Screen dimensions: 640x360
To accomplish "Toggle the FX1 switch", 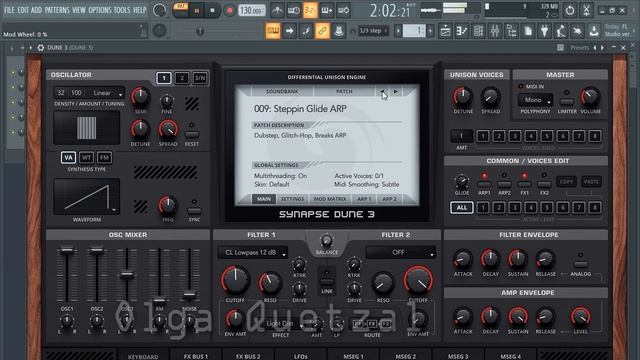I will (524, 184).
